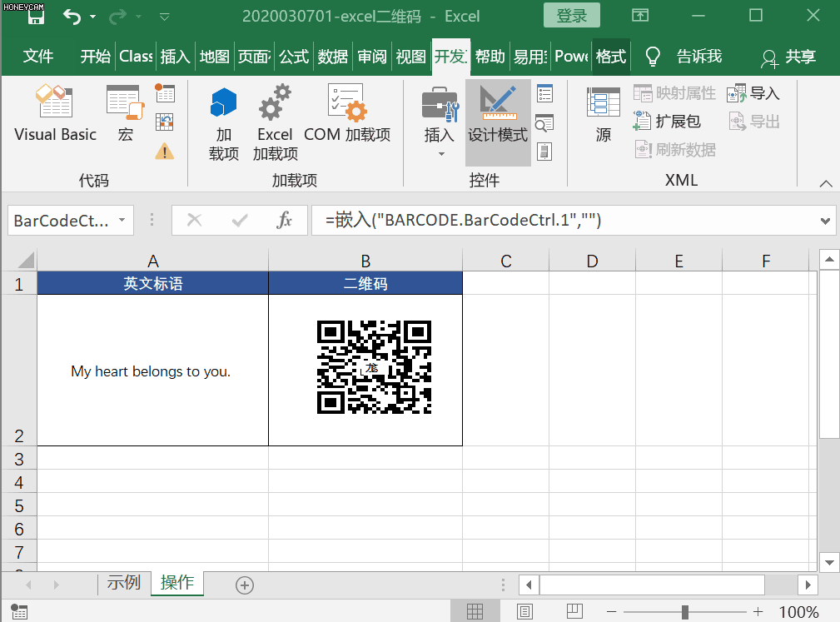This screenshot has height=622, width=840.
Task: Open Ribbon Display Options
Action: (x=639, y=16)
